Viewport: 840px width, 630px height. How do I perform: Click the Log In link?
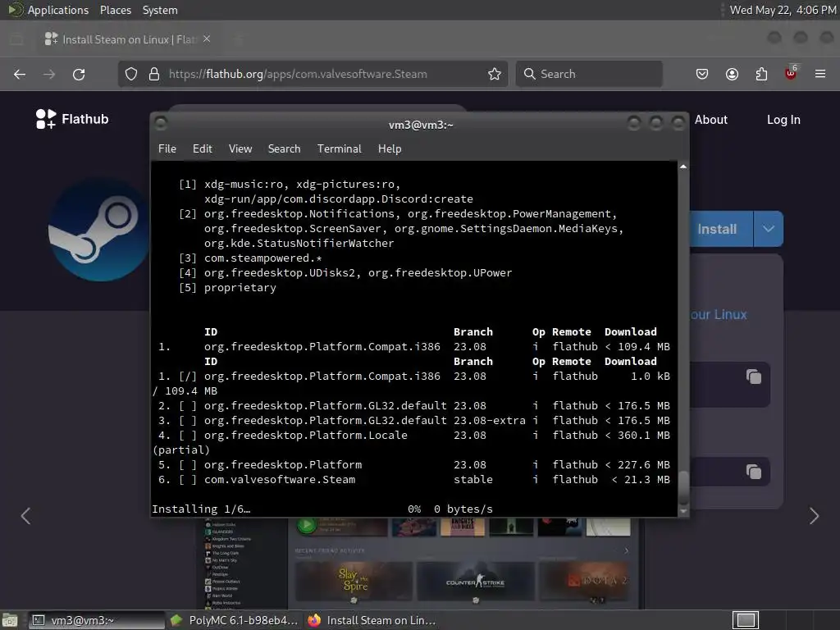pos(783,120)
